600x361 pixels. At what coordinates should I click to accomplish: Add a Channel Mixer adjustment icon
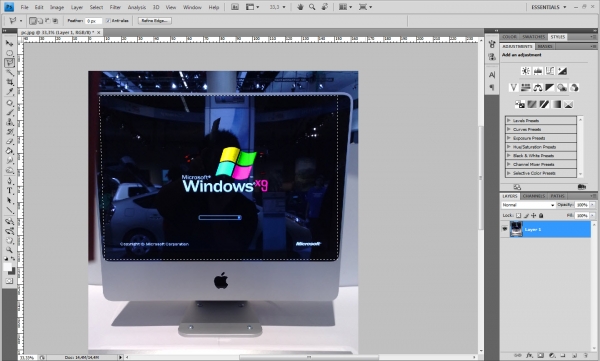pos(574,88)
